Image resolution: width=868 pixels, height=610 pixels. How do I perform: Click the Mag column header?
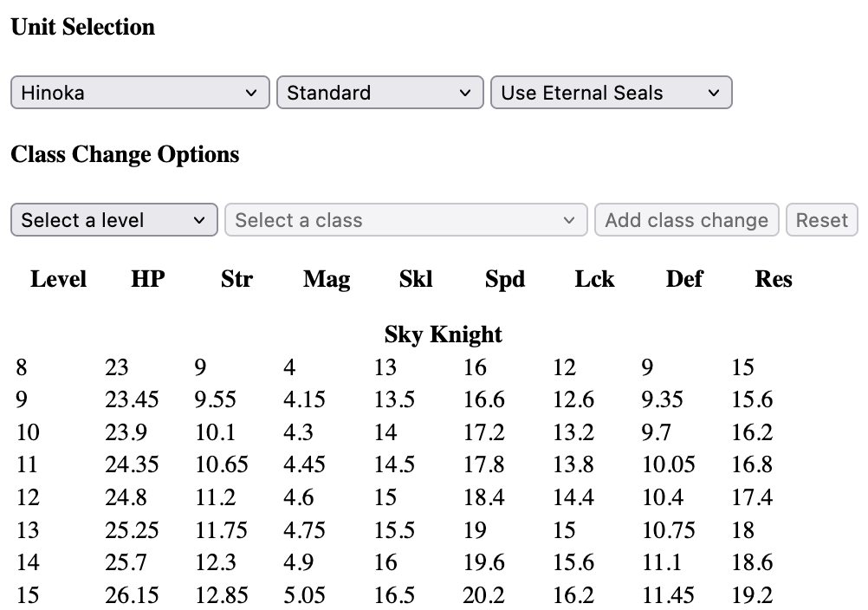327,279
